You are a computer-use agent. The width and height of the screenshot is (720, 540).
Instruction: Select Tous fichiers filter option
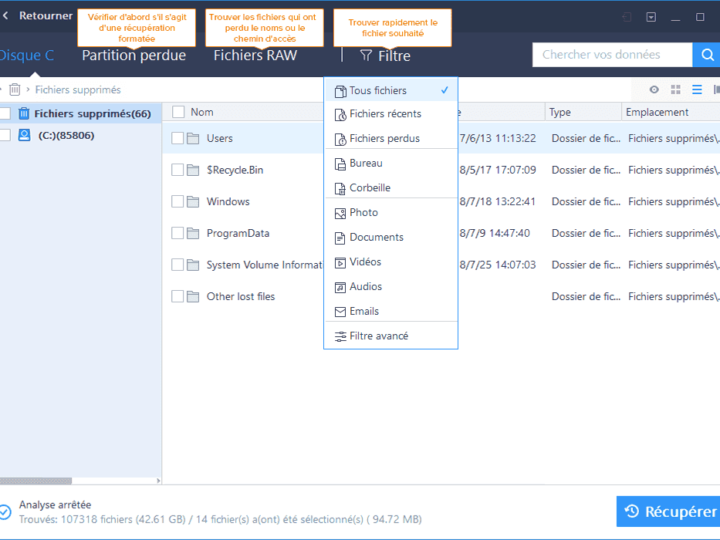click(x=391, y=90)
